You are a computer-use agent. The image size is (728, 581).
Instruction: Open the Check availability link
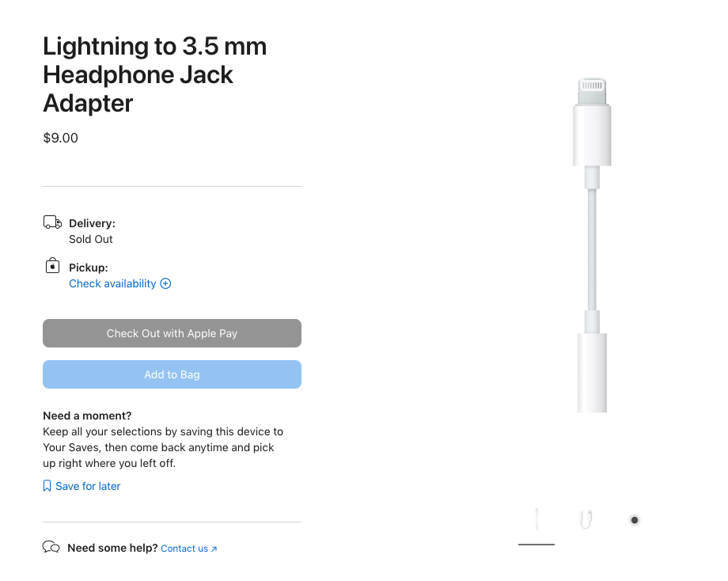(113, 283)
